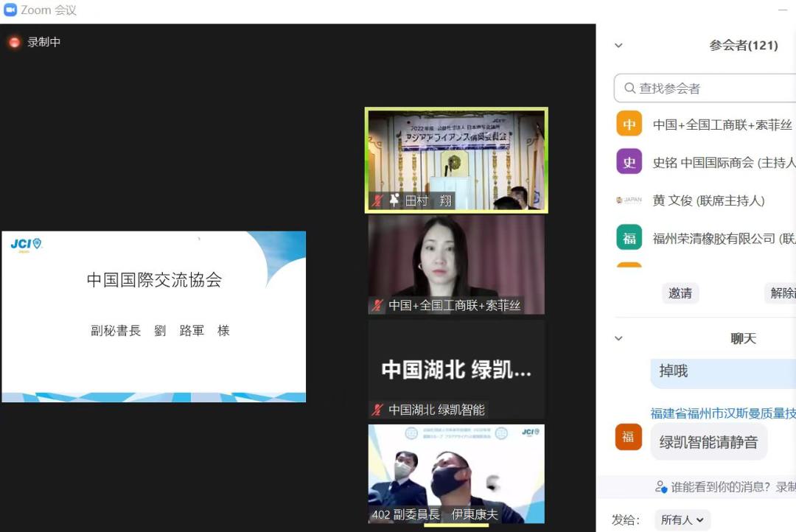
Task: Click the pin icon on the pinned 田村 翔 video
Action: pos(394,198)
